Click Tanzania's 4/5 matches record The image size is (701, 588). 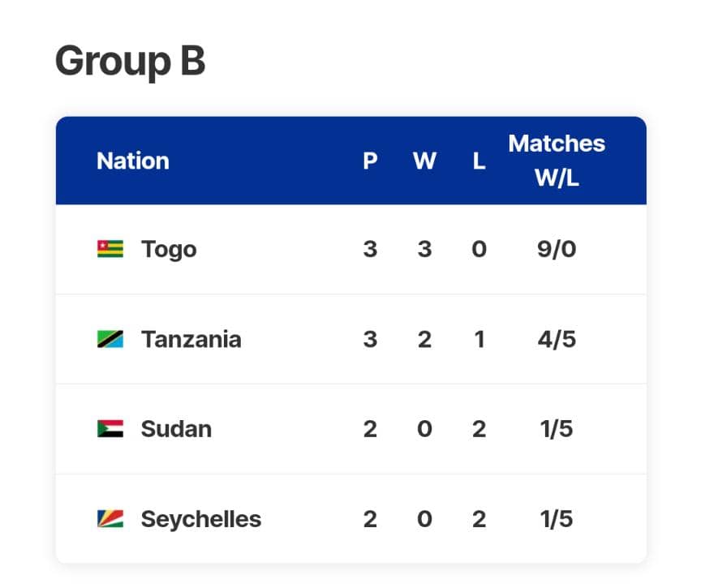(x=557, y=339)
